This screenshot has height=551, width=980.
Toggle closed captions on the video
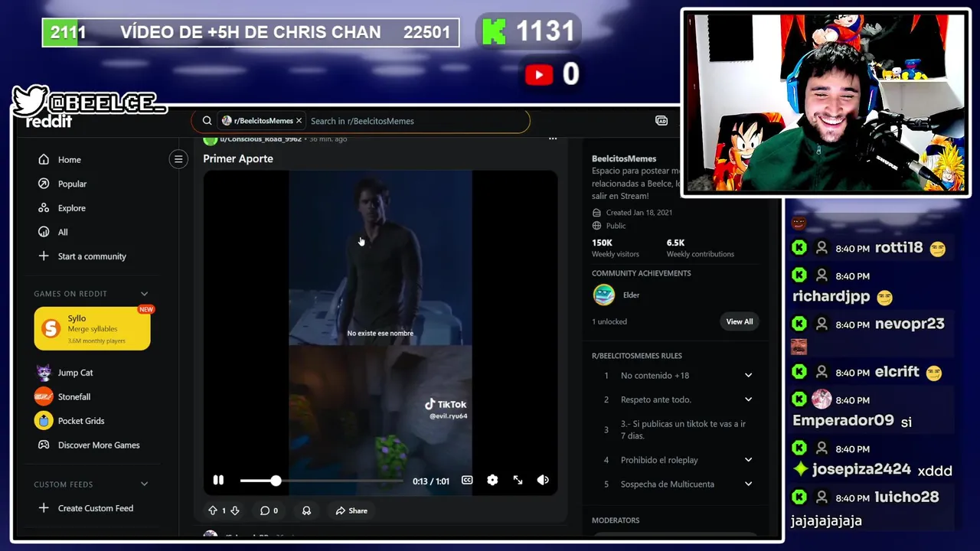pos(467,480)
